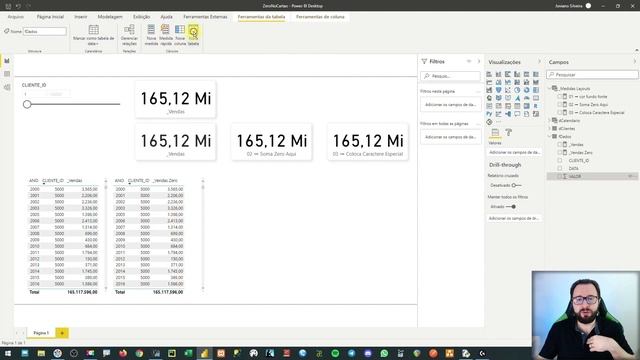
Task: Open the Ferramentas de coluna tab
Action: tap(320, 17)
